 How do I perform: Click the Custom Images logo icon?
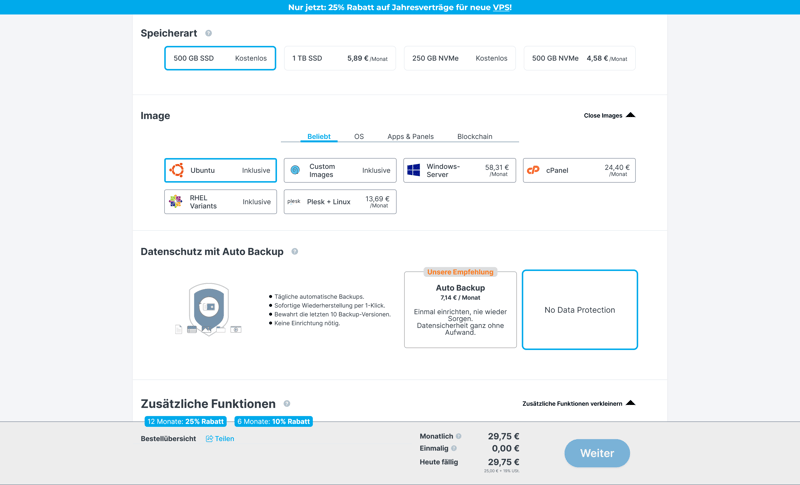[295, 170]
